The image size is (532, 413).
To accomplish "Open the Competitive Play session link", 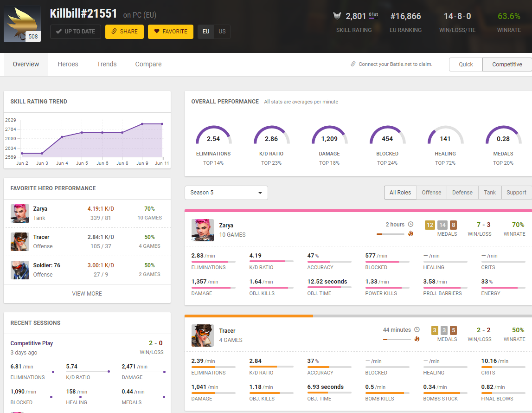I will coord(32,343).
